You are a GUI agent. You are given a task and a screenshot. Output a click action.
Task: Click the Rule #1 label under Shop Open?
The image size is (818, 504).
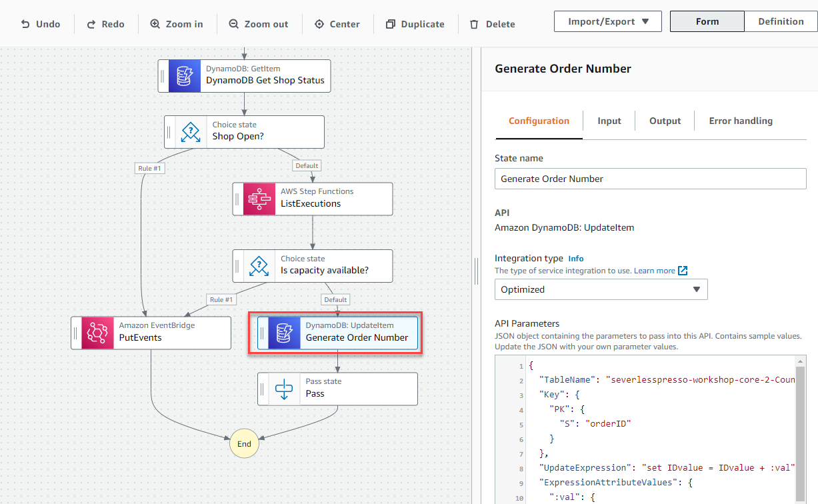149,168
